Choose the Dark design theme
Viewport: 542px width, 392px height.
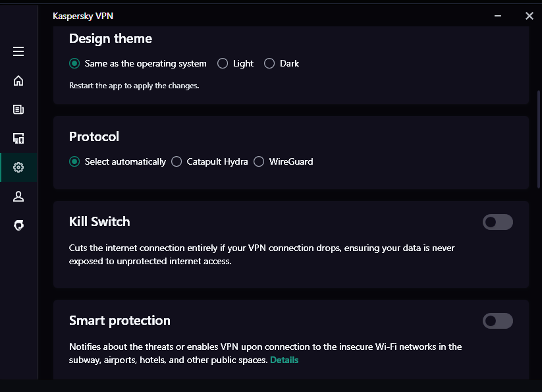click(x=269, y=64)
